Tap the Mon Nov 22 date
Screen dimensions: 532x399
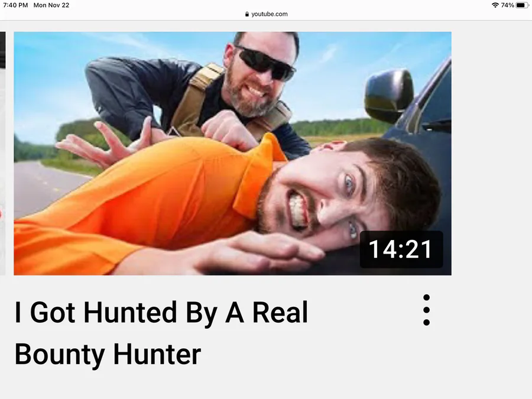point(51,5)
